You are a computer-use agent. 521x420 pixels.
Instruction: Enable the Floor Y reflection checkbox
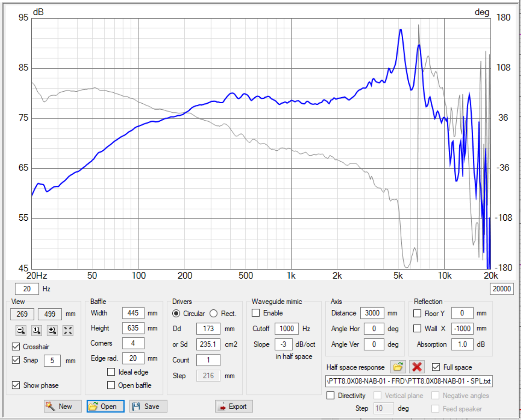[x=417, y=313]
